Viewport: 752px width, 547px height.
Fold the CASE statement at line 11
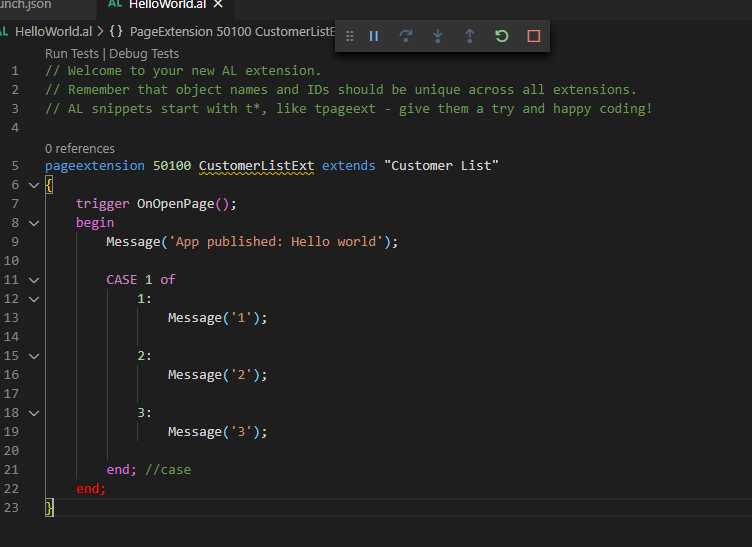[34, 280]
